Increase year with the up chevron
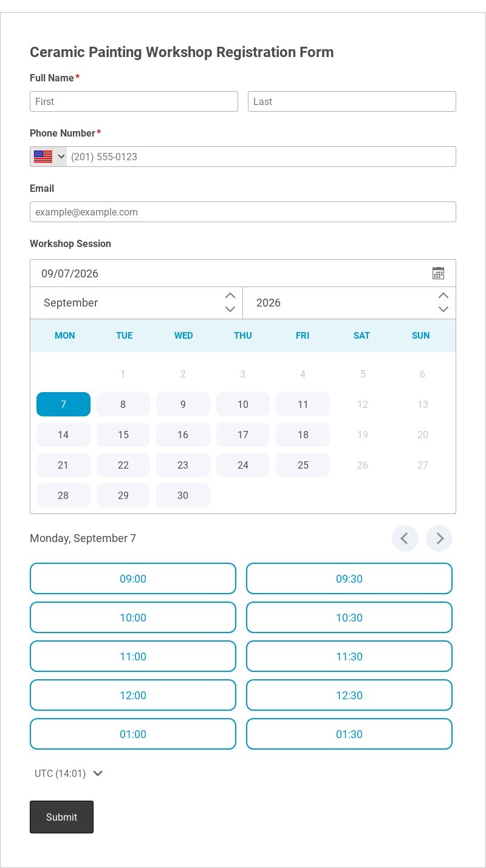 point(443,296)
